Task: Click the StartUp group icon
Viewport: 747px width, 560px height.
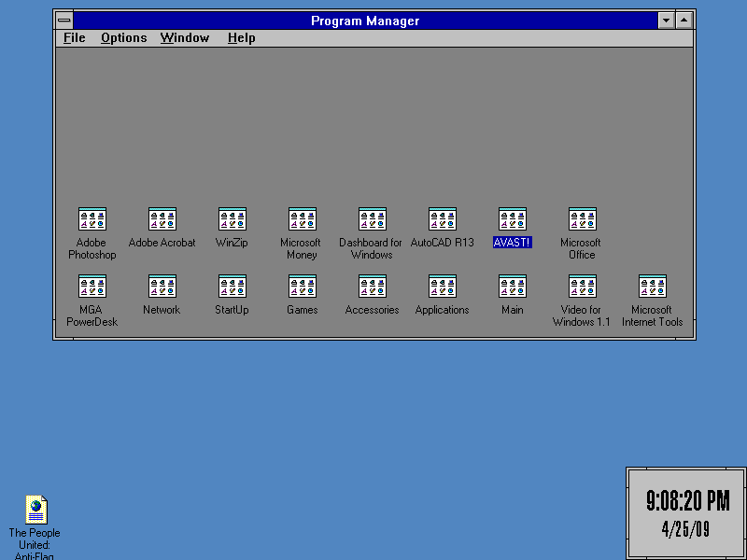Action: click(x=233, y=287)
